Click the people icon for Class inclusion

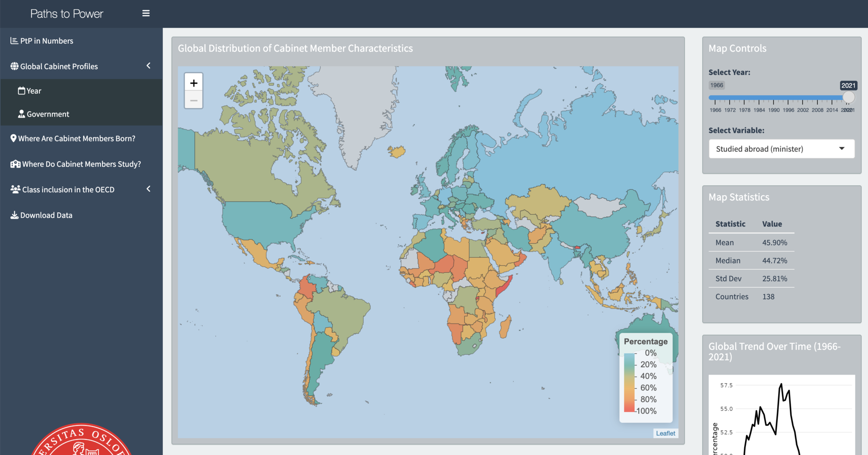coord(15,189)
